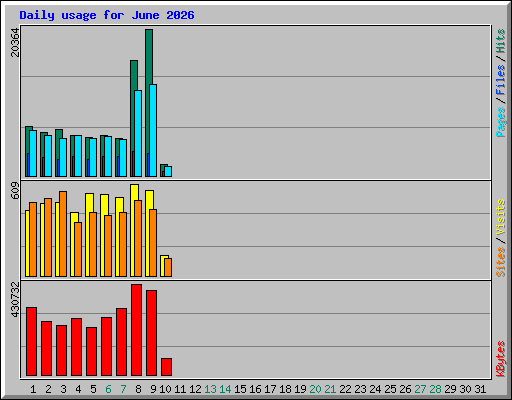Click the day 31 axis label
The height and width of the screenshot is (400, 512).
tap(480, 389)
